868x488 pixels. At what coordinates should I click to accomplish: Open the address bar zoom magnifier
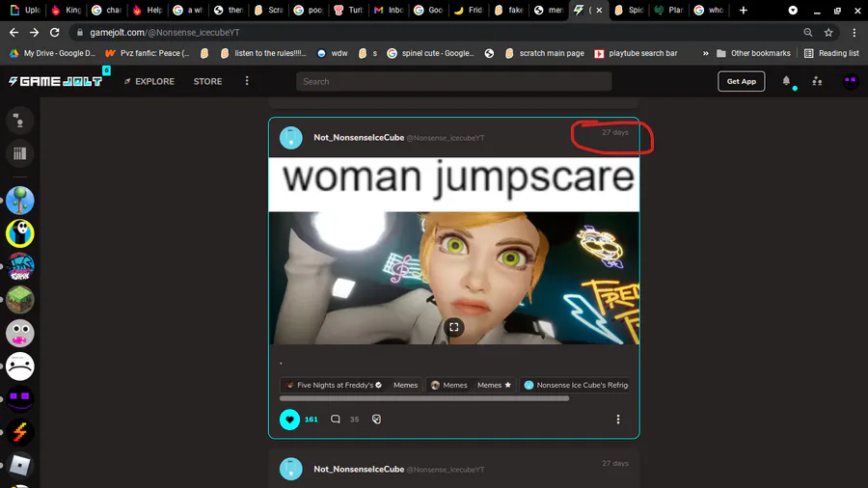(808, 33)
